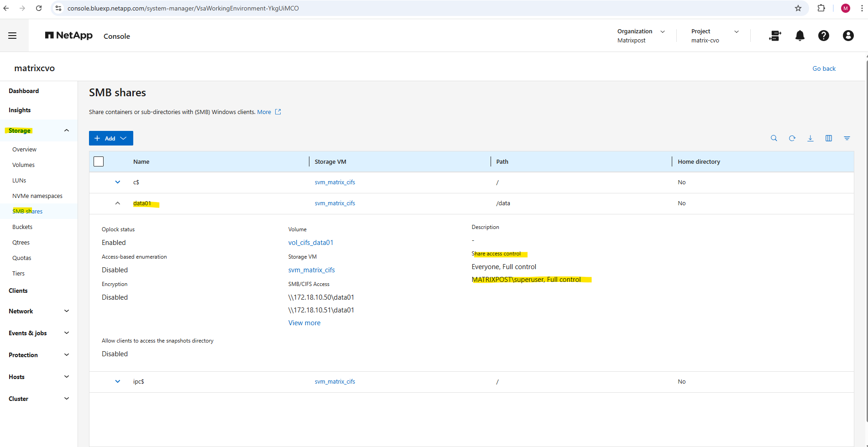Image resolution: width=868 pixels, height=447 pixels.
Task: Refresh the SMB shares list
Action: click(792, 138)
